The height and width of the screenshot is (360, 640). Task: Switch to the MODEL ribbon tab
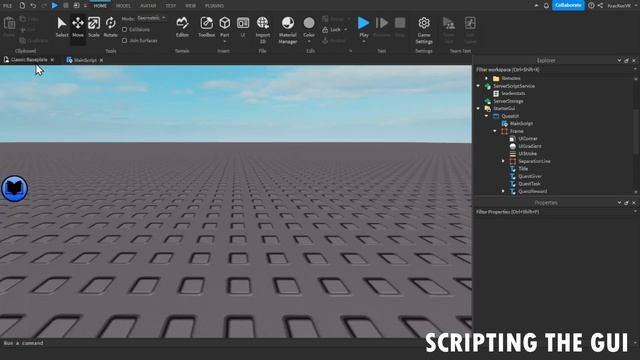[x=123, y=6]
